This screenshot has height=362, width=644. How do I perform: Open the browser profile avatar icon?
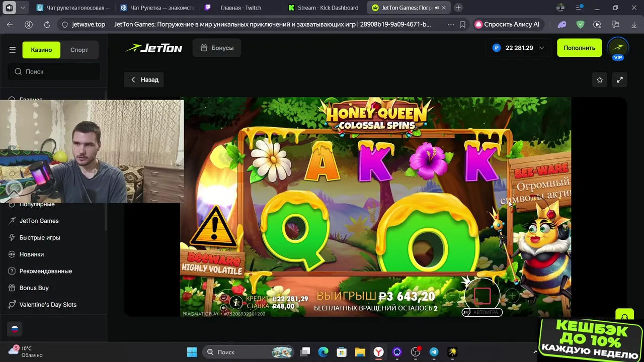click(561, 8)
